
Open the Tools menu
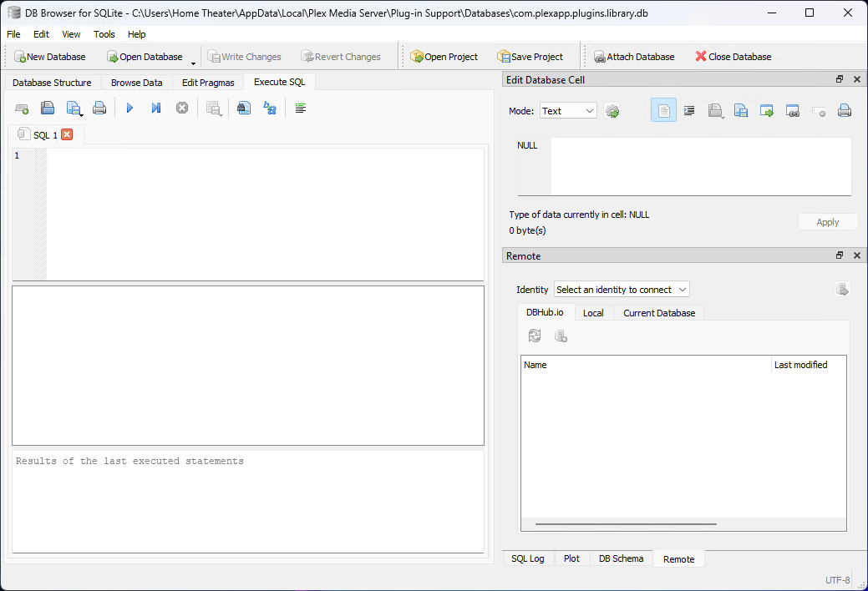click(x=104, y=34)
